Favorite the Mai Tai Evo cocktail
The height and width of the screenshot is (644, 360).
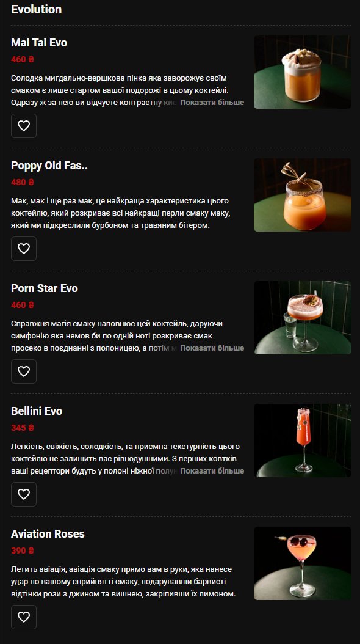pos(24,126)
